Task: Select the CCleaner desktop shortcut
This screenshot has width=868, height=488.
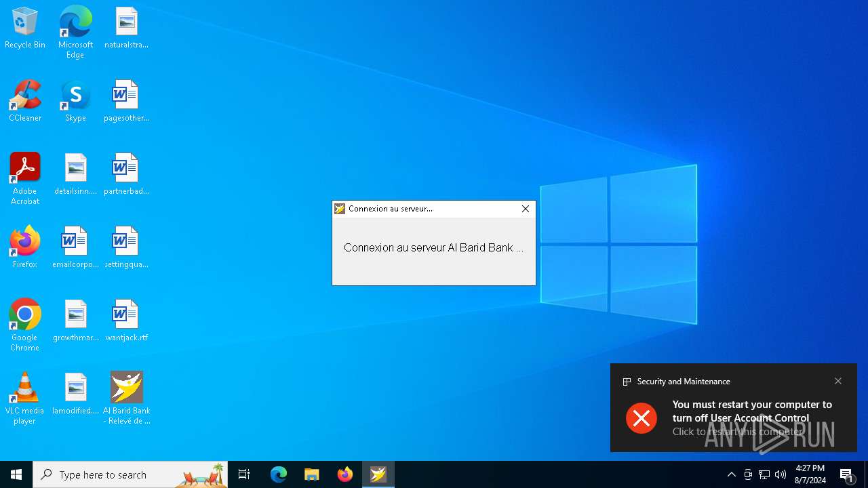Action: click(25, 101)
